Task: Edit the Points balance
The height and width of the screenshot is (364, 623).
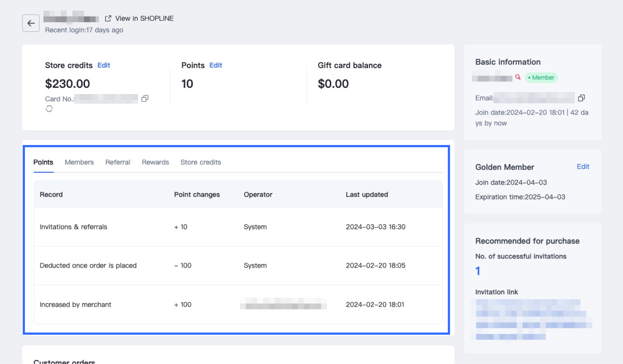Action: click(x=215, y=65)
